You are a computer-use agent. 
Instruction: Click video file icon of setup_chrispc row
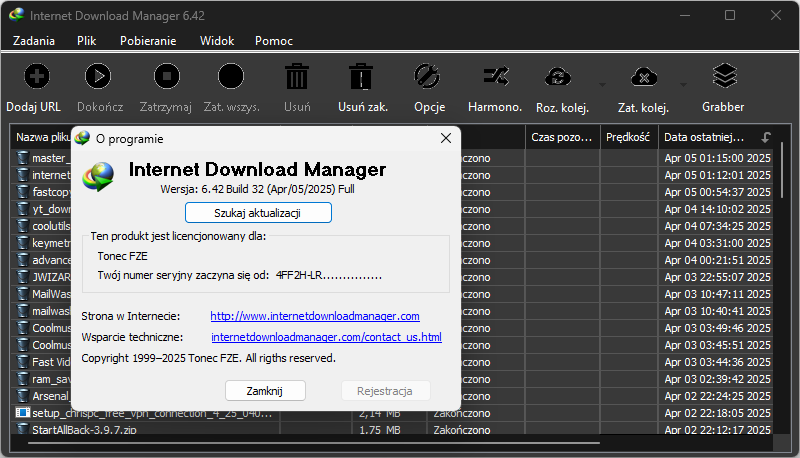tap(22, 413)
